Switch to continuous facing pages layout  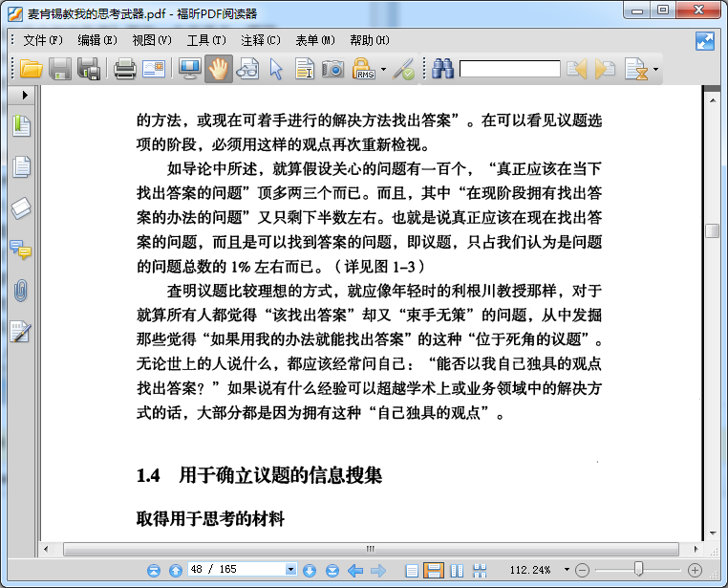480,571
